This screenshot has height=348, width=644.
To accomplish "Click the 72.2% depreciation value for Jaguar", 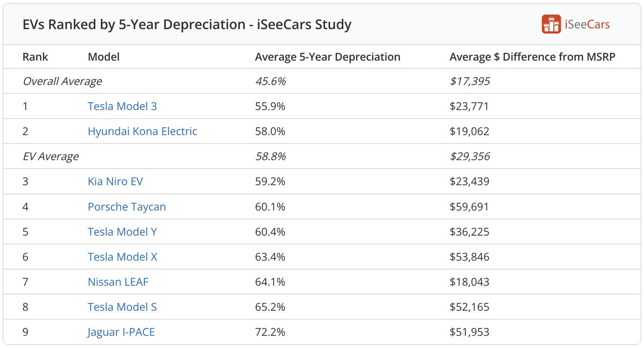I will [270, 332].
